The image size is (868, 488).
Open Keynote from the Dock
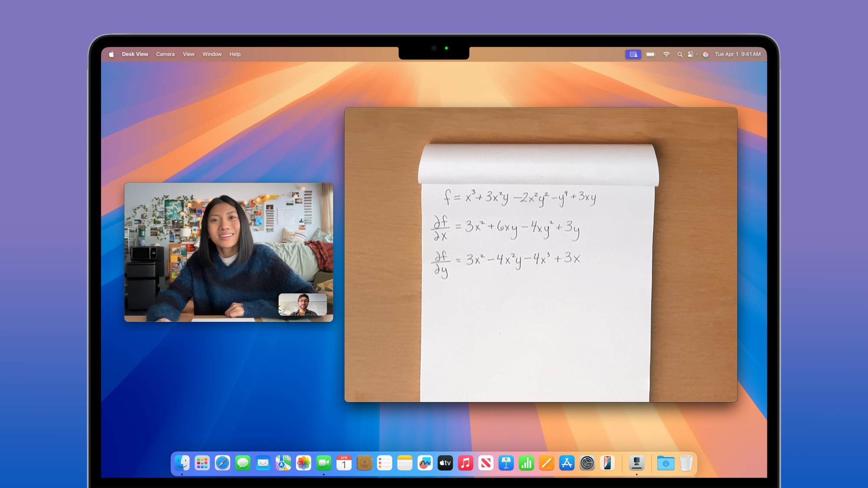click(506, 463)
